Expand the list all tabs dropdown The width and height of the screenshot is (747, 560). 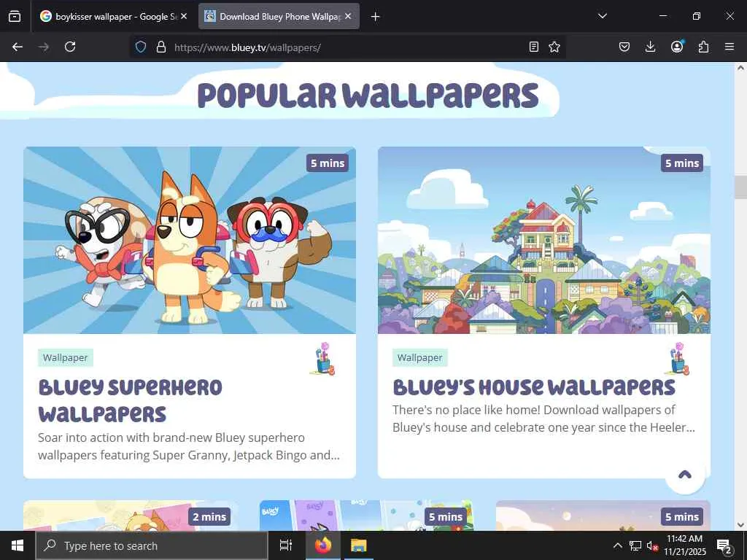(602, 16)
